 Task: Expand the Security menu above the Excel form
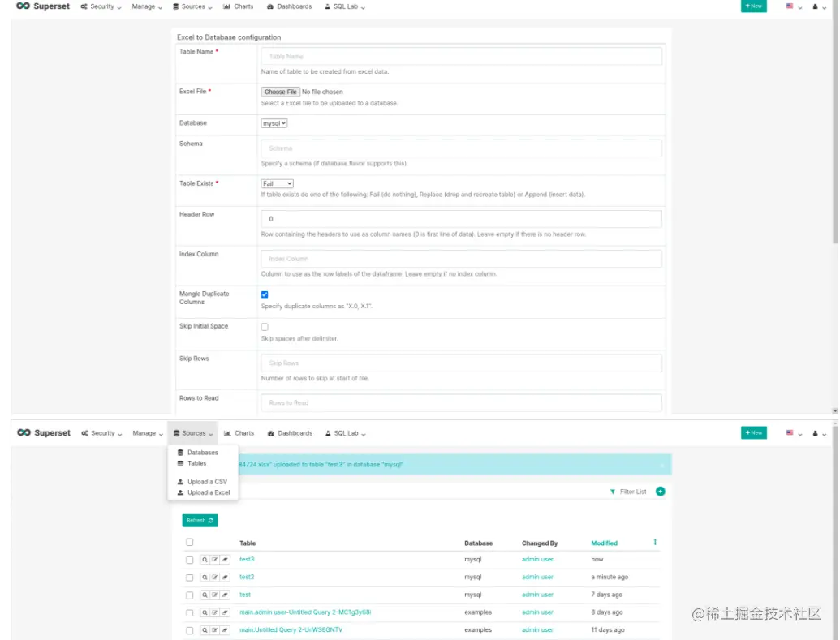pos(101,6)
